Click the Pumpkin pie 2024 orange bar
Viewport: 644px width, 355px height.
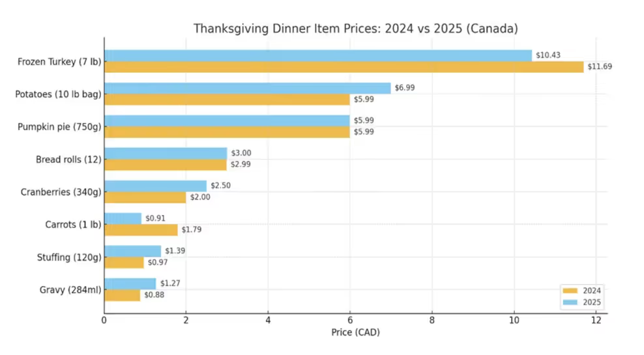pos(227,132)
